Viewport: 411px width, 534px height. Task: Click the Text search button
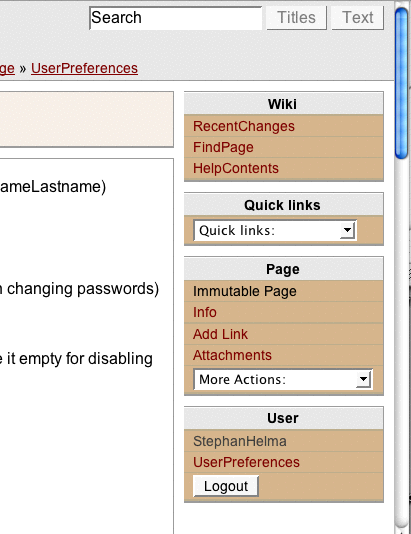click(358, 18)
